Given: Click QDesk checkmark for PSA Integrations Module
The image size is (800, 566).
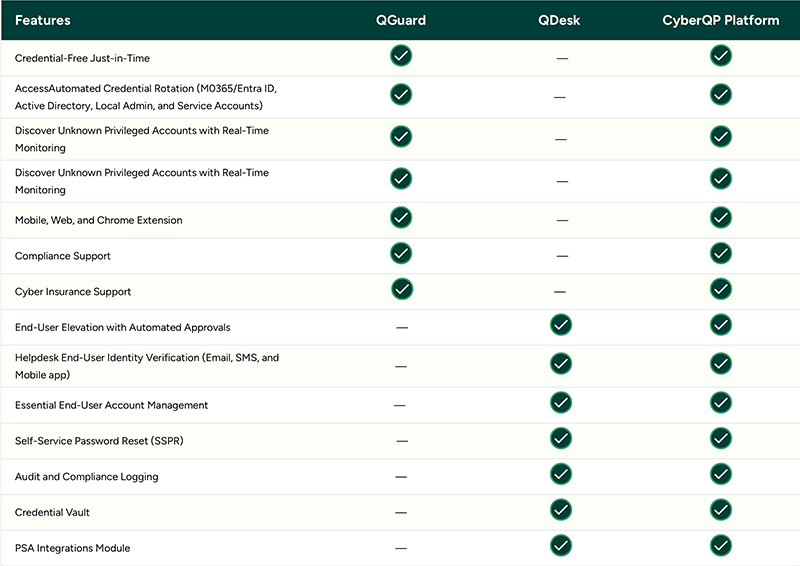Looking at the screenshot, I should (561, 546).
